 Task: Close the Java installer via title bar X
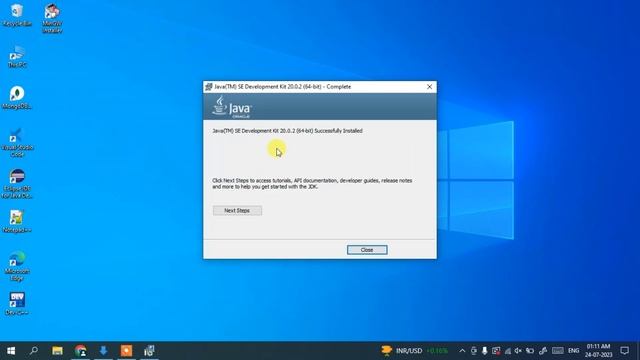click(429, 87)
